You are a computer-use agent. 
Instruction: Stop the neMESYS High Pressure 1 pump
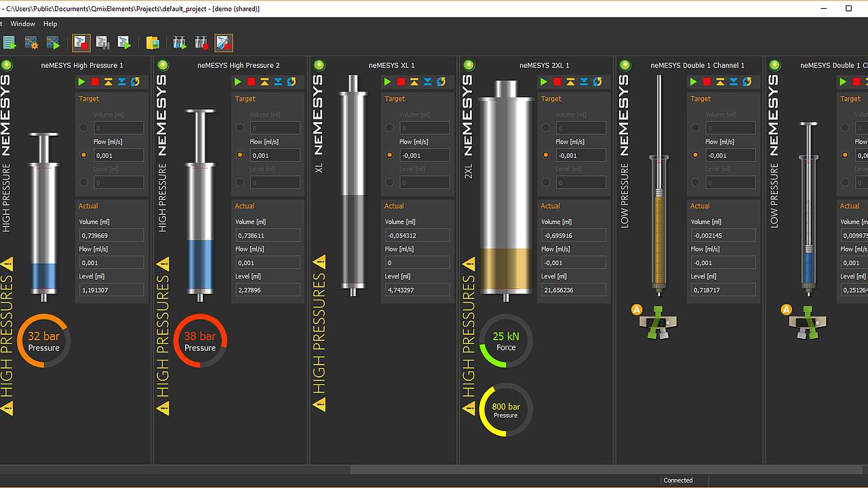95,82
